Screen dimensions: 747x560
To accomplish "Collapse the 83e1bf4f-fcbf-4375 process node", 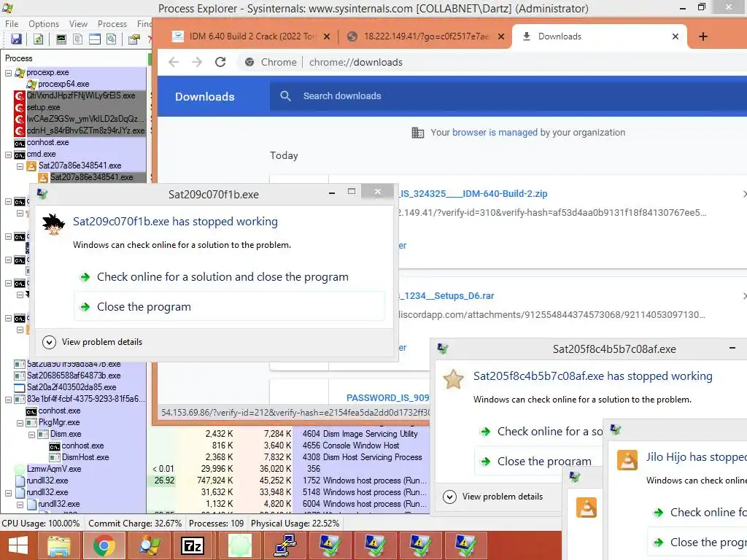I will [x=8, y=400].
